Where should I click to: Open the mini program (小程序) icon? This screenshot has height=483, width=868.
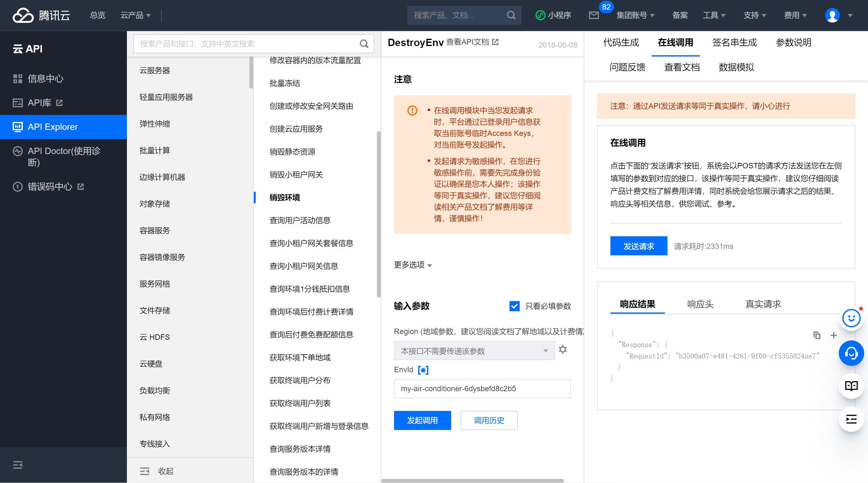[x=541, y=15]
